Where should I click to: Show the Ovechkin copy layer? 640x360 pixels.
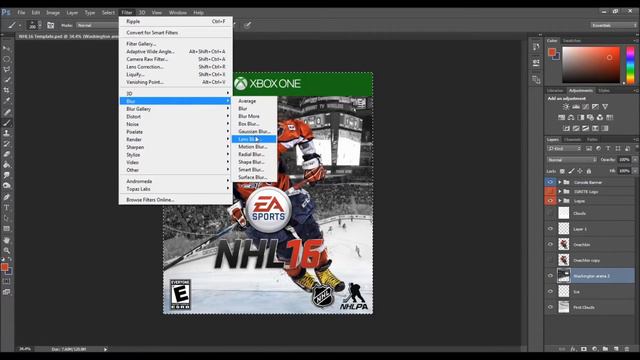point(550,260)
